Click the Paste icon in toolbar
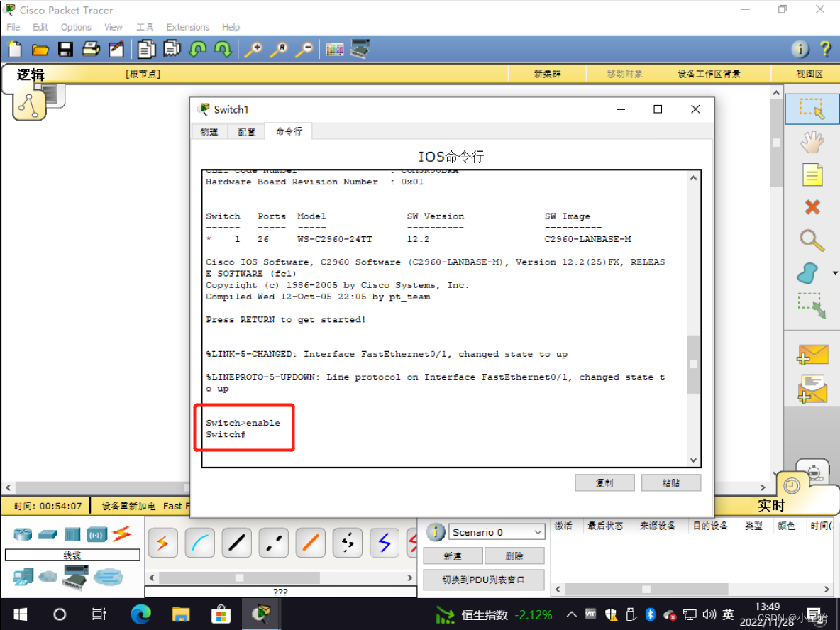 [x=172, y=49]
